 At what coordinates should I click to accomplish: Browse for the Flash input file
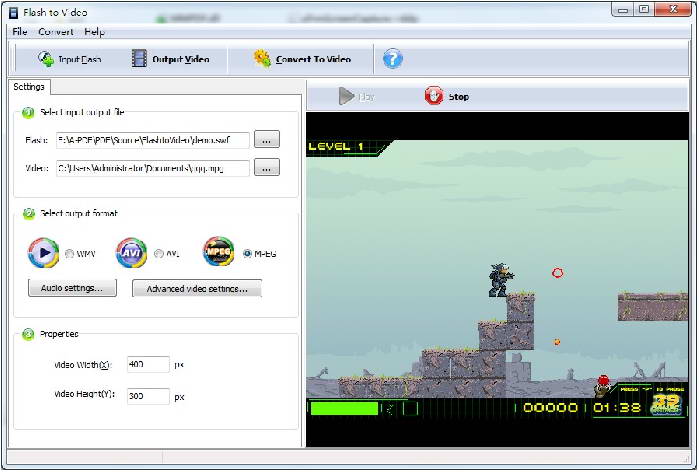click(x=267, y=140)
